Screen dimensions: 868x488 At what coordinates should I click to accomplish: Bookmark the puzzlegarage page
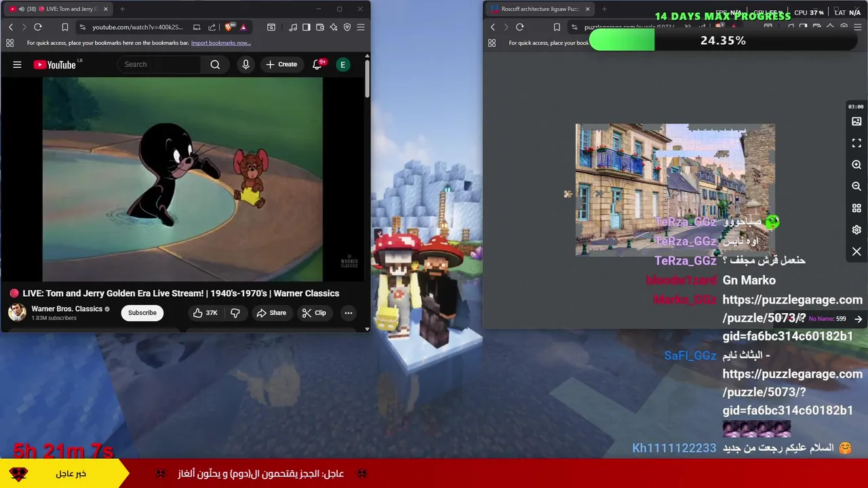(x=557, y=27)
